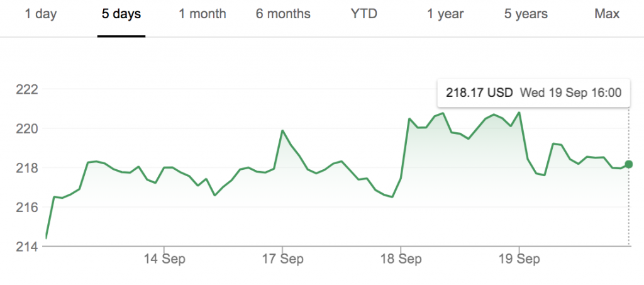
Task: Click the 218 price axis label
Action: pos(26,168)
